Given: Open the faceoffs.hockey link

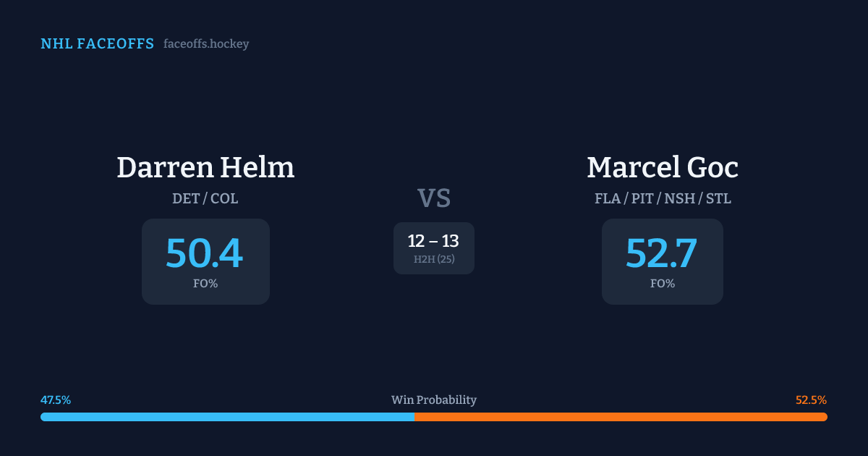Looking at the screenshot, I should click(206, 44).
